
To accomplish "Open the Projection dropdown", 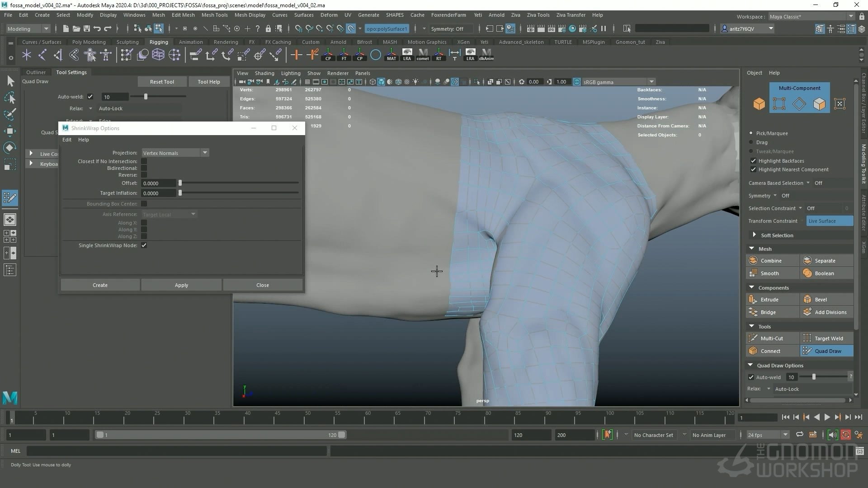I will (175, 153).
